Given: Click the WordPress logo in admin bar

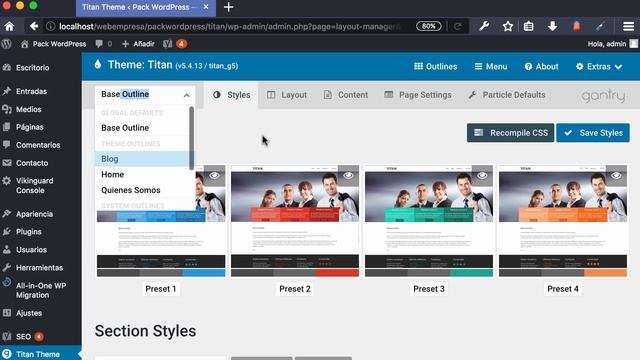Looking at the screenshot, I should pos(7,44).
